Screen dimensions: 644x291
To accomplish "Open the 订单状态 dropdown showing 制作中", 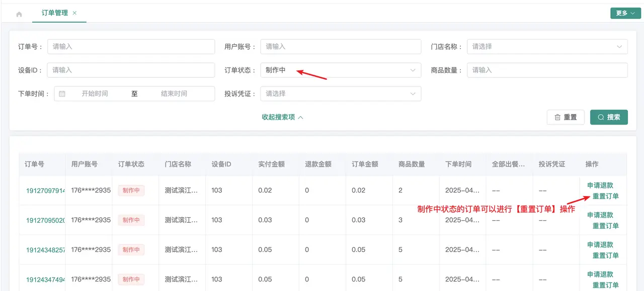I will tap(341, 70).
